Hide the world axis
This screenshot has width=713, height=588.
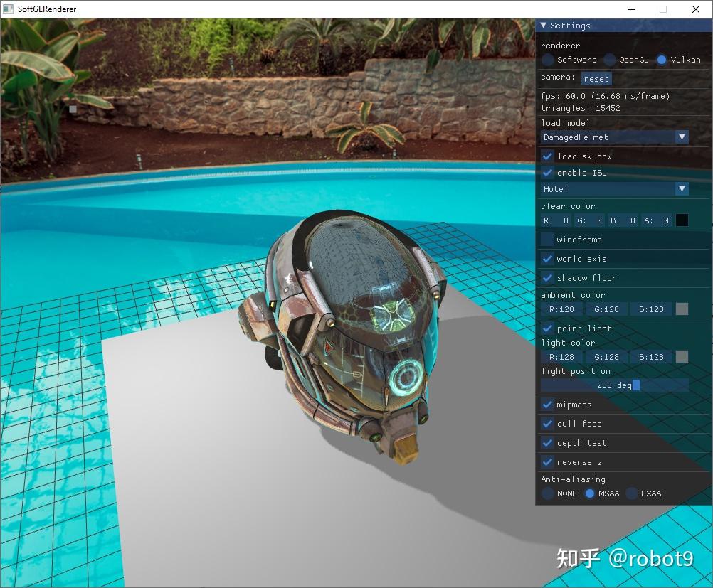546,259
